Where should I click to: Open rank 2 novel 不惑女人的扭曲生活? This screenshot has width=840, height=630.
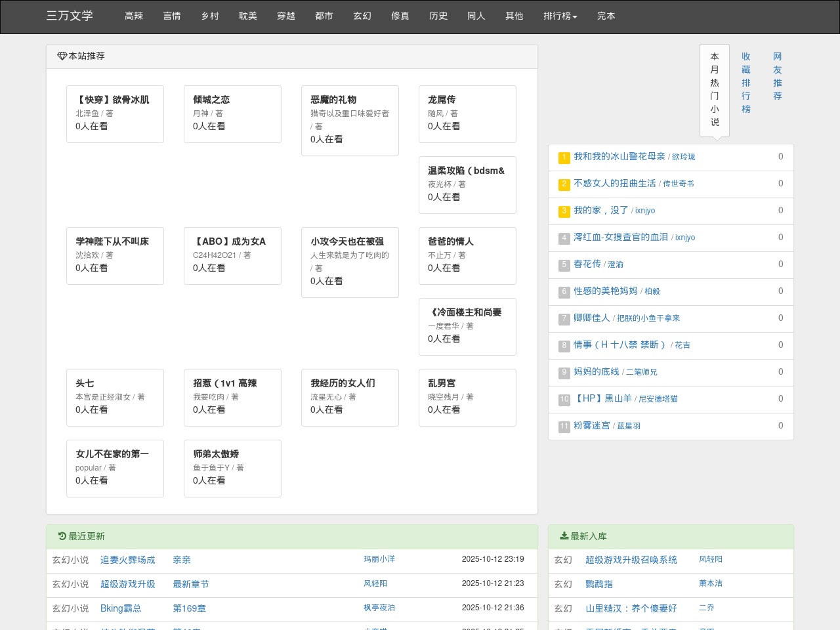pos(615,183)
